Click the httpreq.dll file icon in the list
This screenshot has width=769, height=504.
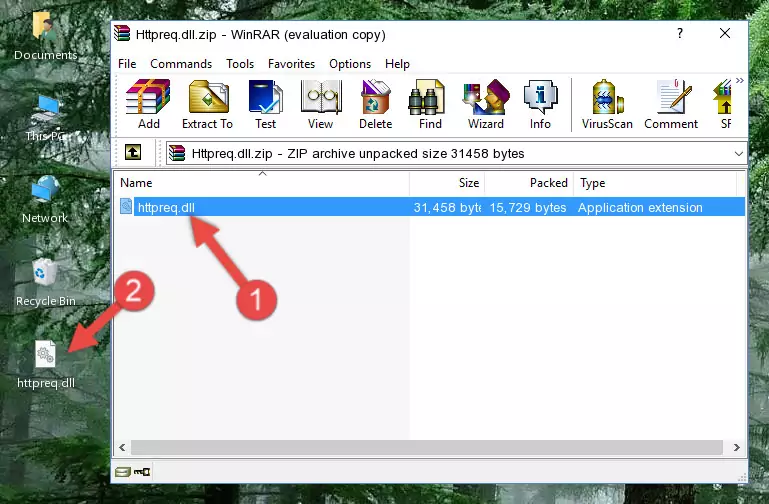[126, 206]
